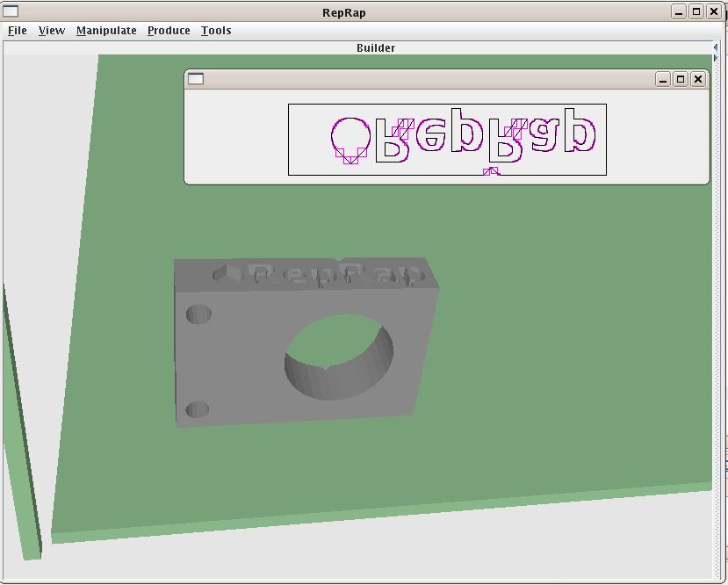The width and height of the screenshot is (728, 585).
Task: Maximize the RepRap main window
Action: point(696,12)
